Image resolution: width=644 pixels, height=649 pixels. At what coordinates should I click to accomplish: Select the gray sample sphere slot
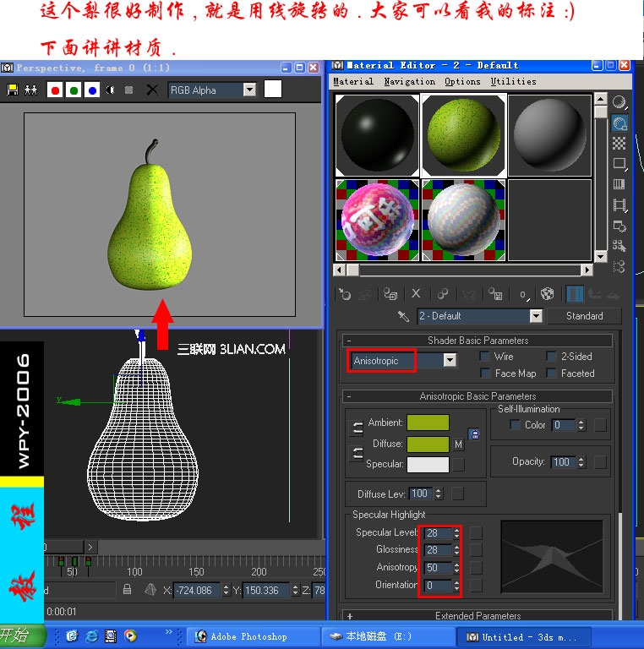(549, 136)
